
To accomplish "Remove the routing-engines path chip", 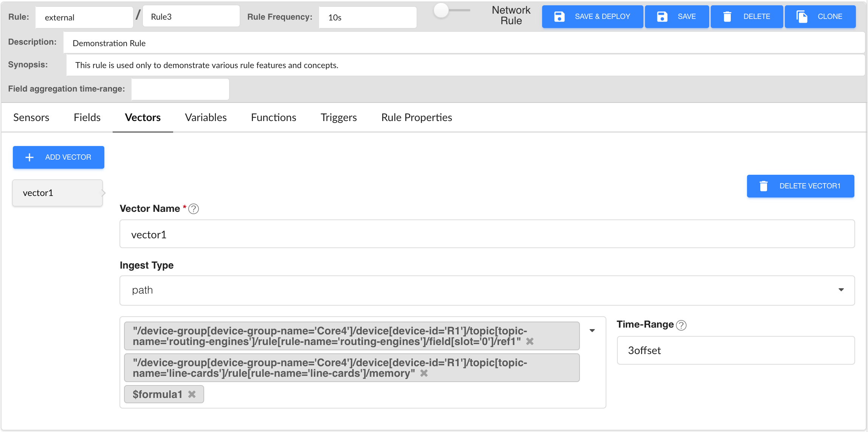I will [530, 342].
